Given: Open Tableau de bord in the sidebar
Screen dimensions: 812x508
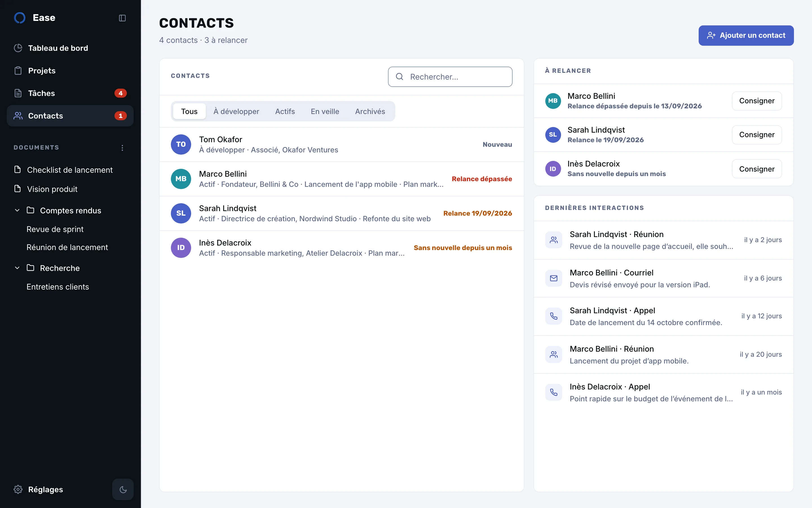Looking at the screenshot, I should click(70, 48).
